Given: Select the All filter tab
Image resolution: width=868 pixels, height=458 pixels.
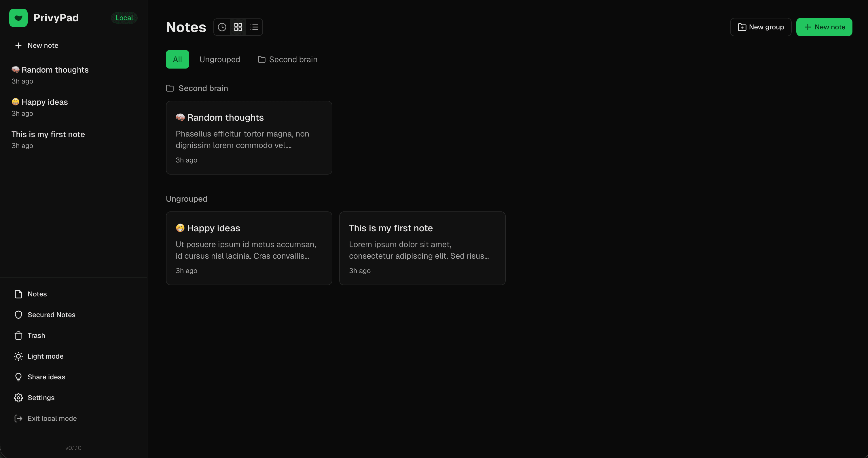Looking at the screenshot, I should pos(177,59).
